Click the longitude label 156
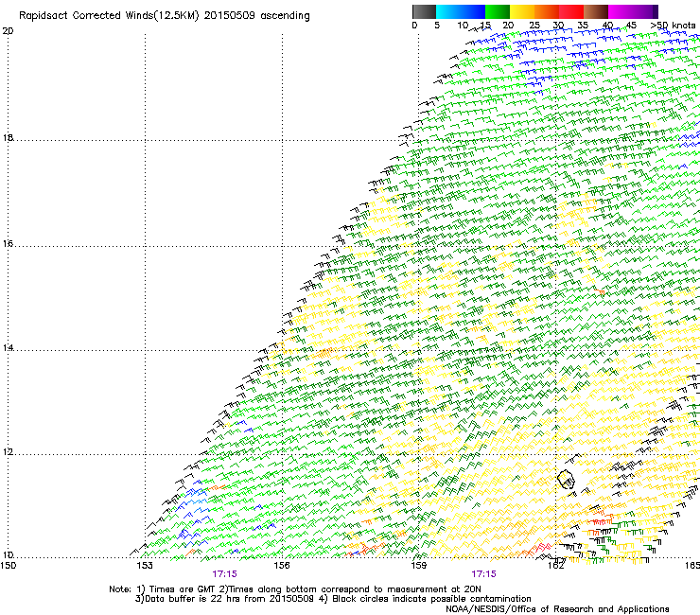 (282, 566)
